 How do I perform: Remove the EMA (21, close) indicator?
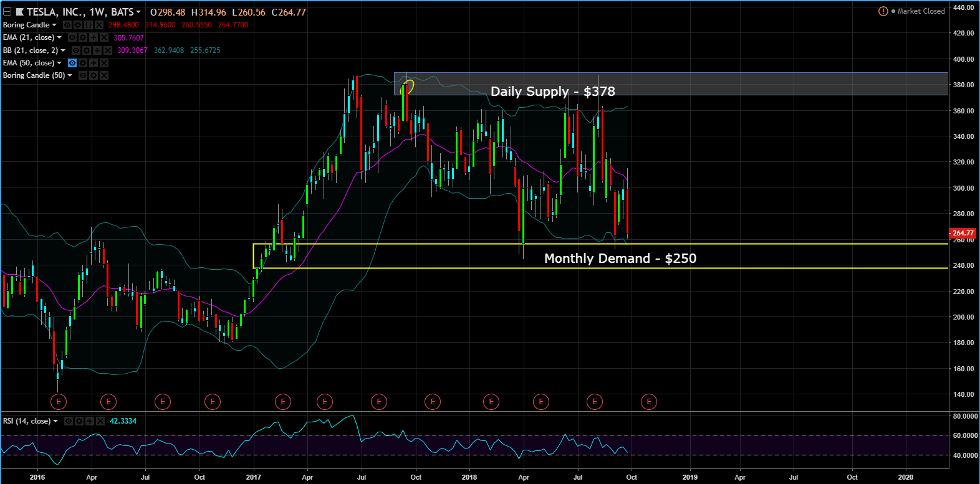click(103, 37)
